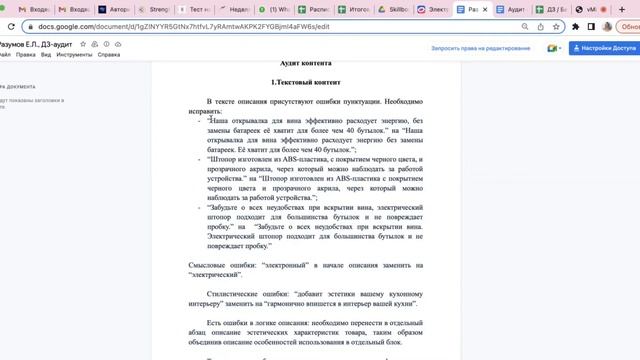
Task: Open the 'Вид' menu
Action: 46,55
